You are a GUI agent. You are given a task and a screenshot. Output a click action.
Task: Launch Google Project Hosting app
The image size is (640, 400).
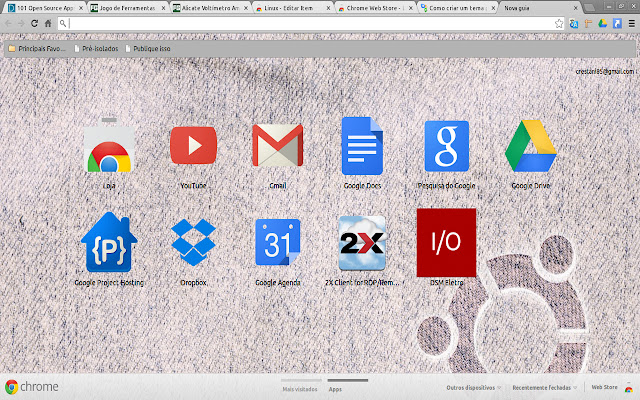109,242
